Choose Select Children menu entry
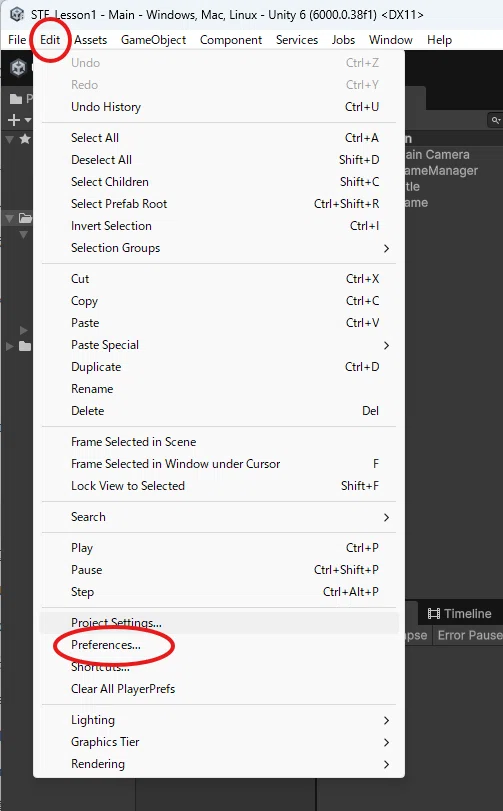 [219, 182]
